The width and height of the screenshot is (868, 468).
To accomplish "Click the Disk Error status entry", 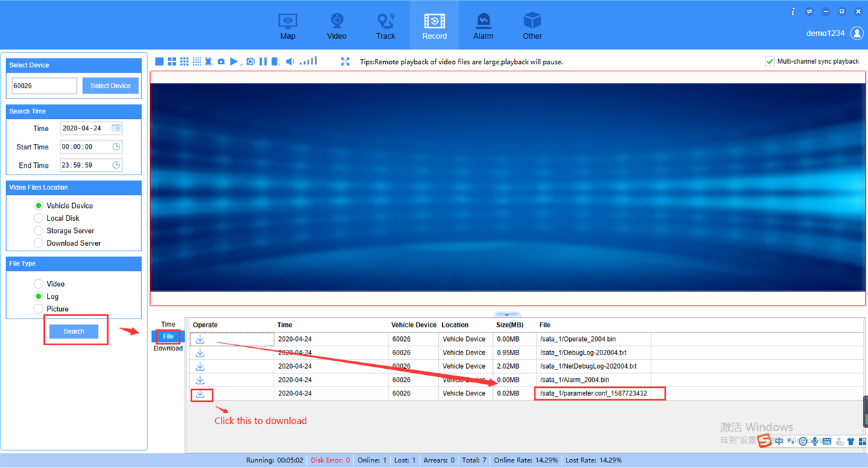I will click(x=330, y=460).
